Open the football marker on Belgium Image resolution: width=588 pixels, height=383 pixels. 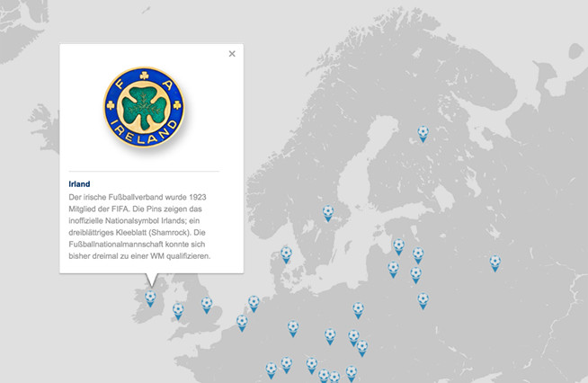tap(242, 323)
